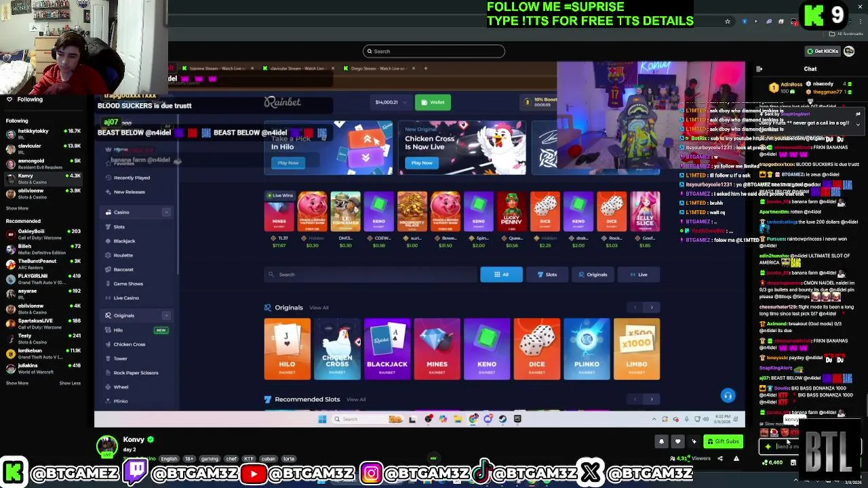Click Show More under Following
The height and width of the screenshot is (488, 868).
[x=17, y=208]
